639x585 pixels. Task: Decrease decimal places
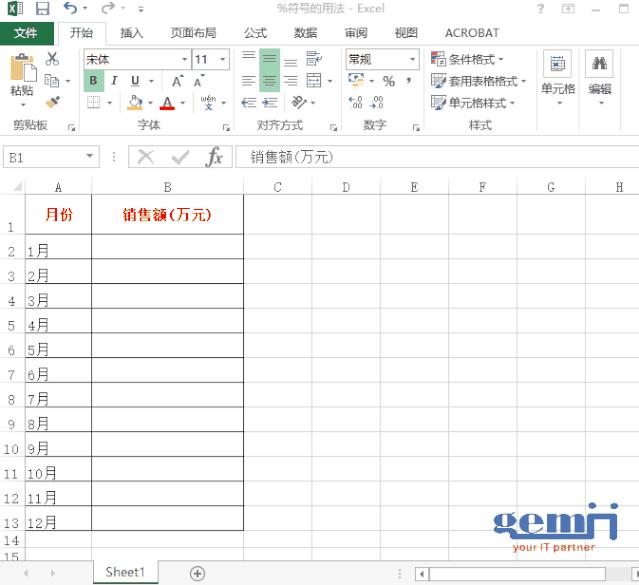point(377,102)
